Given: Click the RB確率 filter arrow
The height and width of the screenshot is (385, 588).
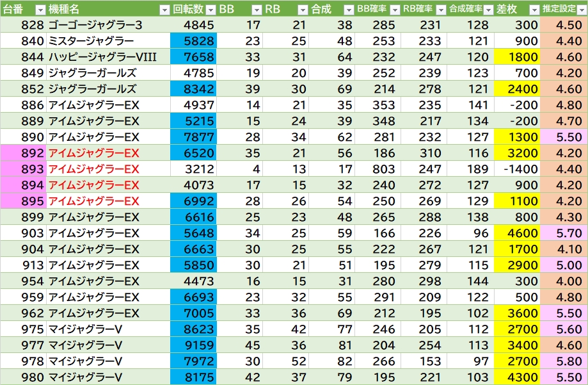Looking at the screenshot, I should tap(440, 10).
